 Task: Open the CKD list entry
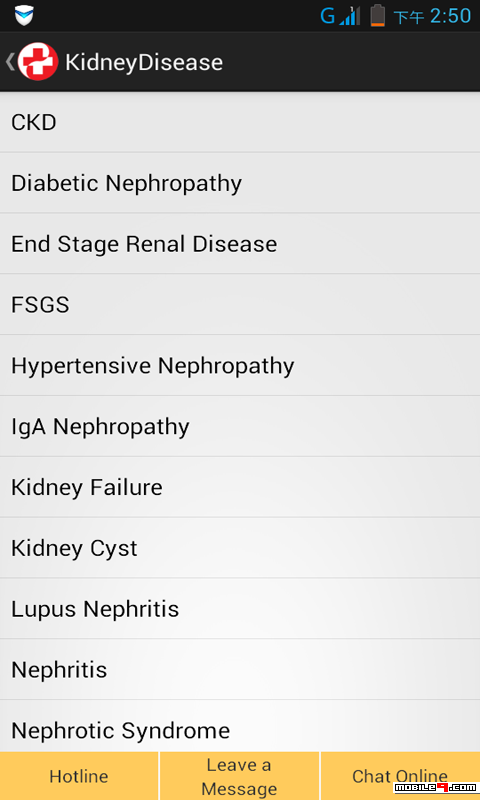tap(240, 122)
